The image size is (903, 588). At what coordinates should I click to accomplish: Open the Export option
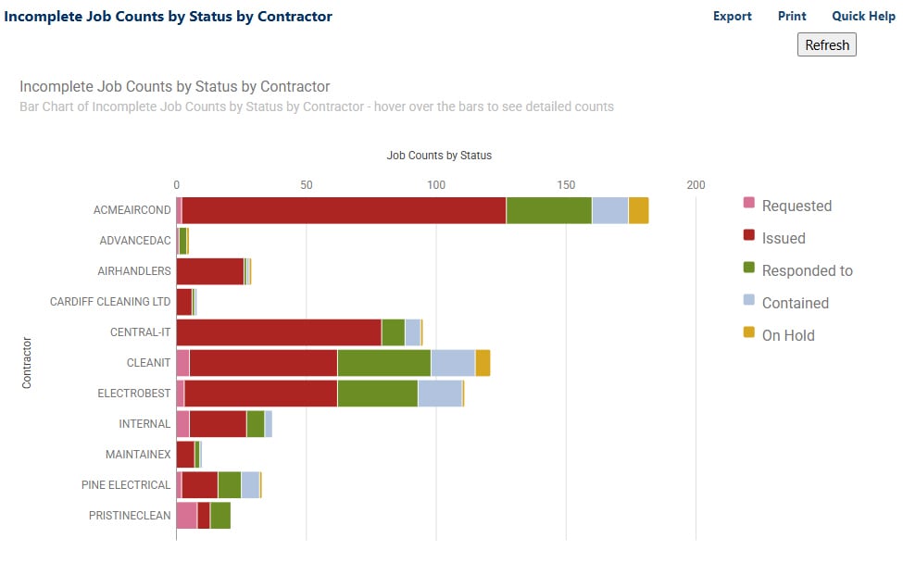tap(731, 16)
